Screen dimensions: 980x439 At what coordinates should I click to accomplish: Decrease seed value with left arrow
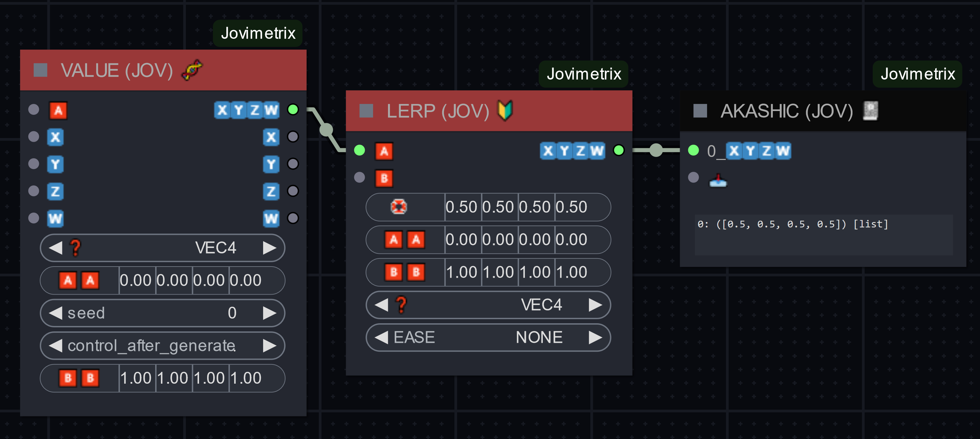point(56,313)
